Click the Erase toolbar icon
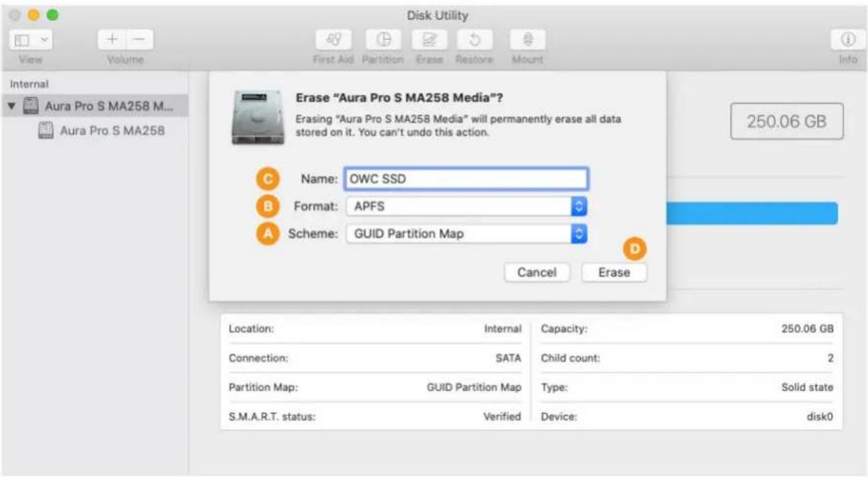 point(429,40)
